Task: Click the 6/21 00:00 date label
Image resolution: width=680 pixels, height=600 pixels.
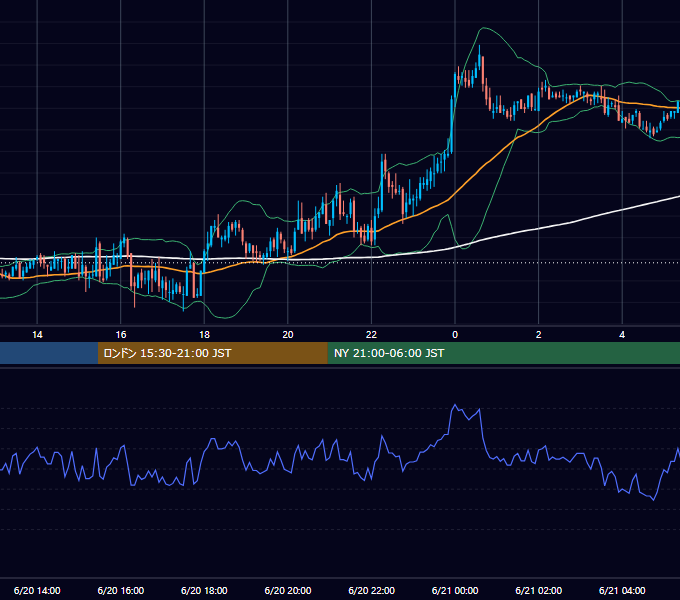Action: (x=455, y=590)
